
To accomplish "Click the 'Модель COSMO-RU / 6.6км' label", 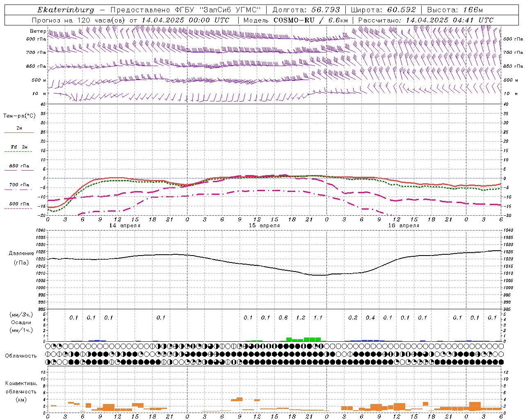I will pyautogui.click(x=295, y=20).
